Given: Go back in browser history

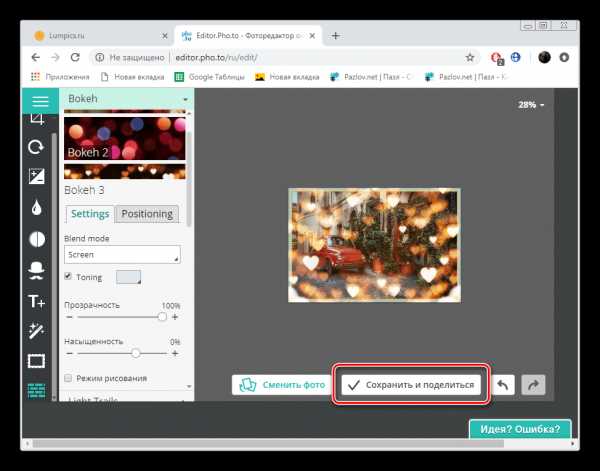Looking at the screenshot, I should click(36, 57).
